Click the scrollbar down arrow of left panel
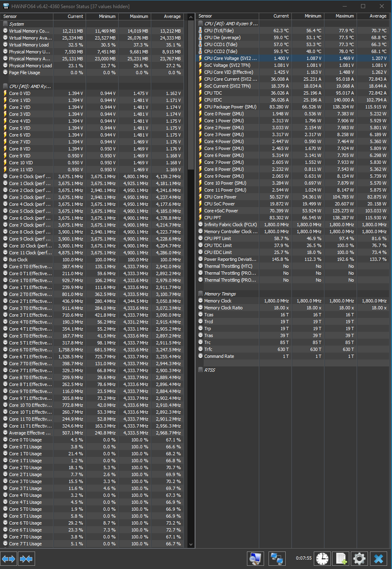 click(x=191, y=544)
